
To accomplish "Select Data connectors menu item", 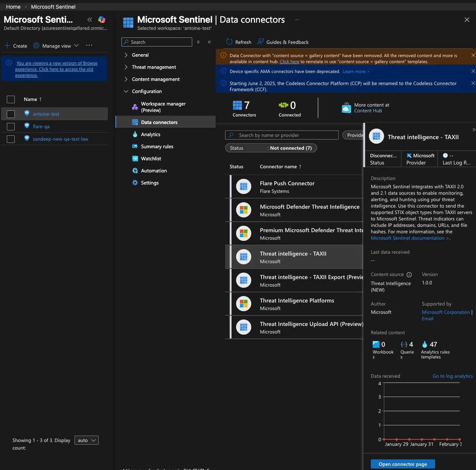I will pyautogui.click(x=166, y=122).
